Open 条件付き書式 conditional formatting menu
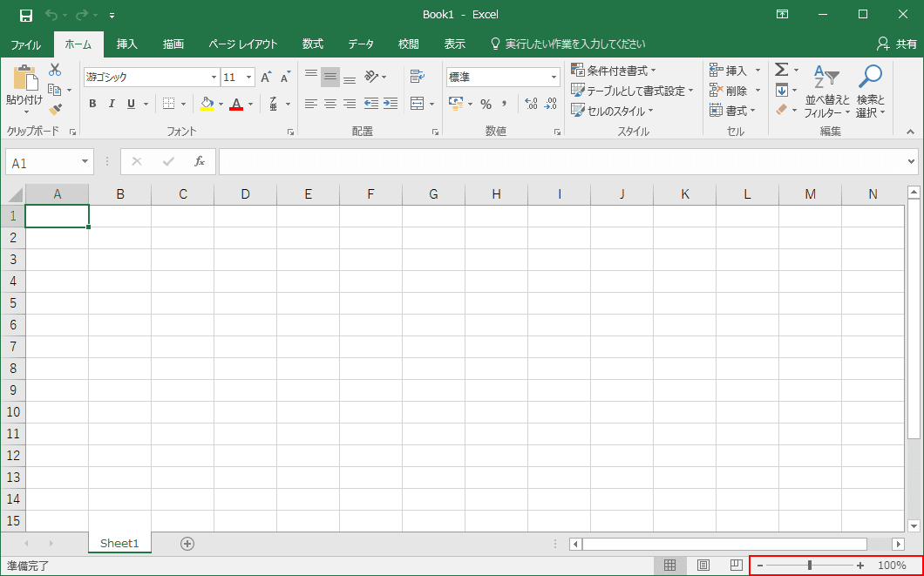This screenshot has height=576, width=924. (614, 71)
